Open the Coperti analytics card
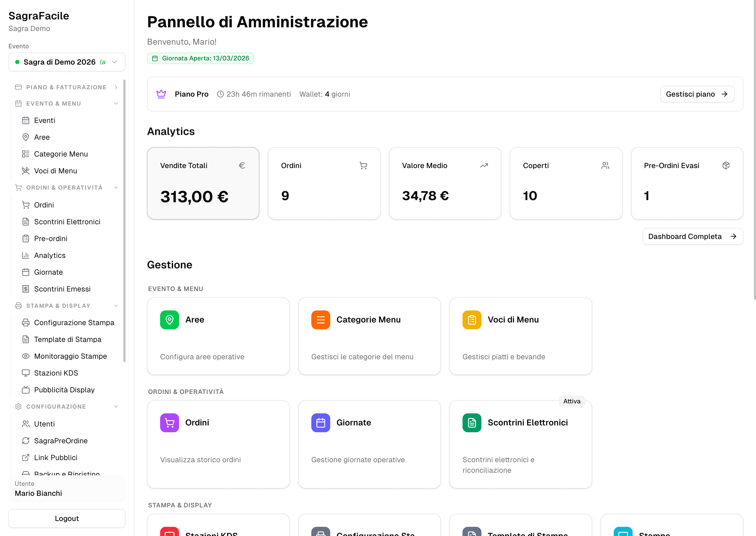756x536 pixels. point(566,183)
